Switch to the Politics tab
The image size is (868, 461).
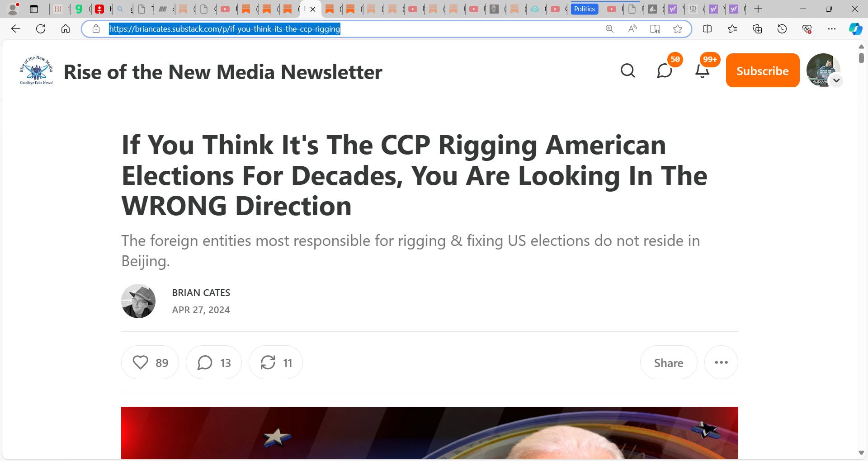coord(585,9)
